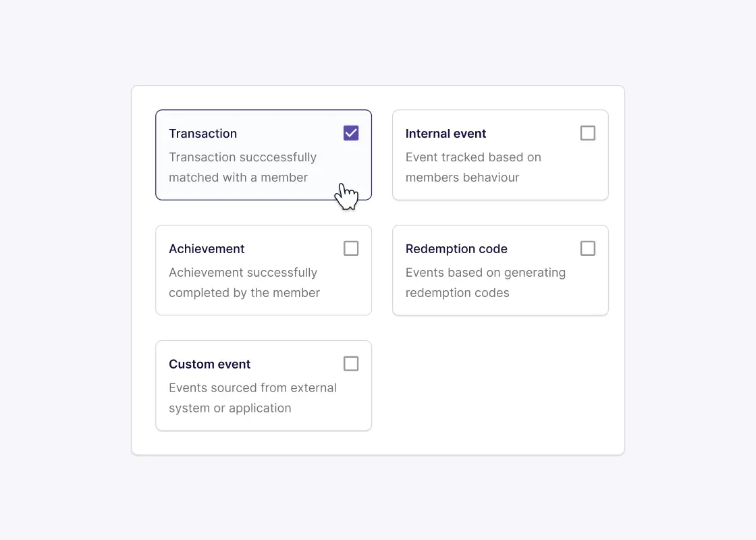Disable the checked Transaction option

pos(350,132)
